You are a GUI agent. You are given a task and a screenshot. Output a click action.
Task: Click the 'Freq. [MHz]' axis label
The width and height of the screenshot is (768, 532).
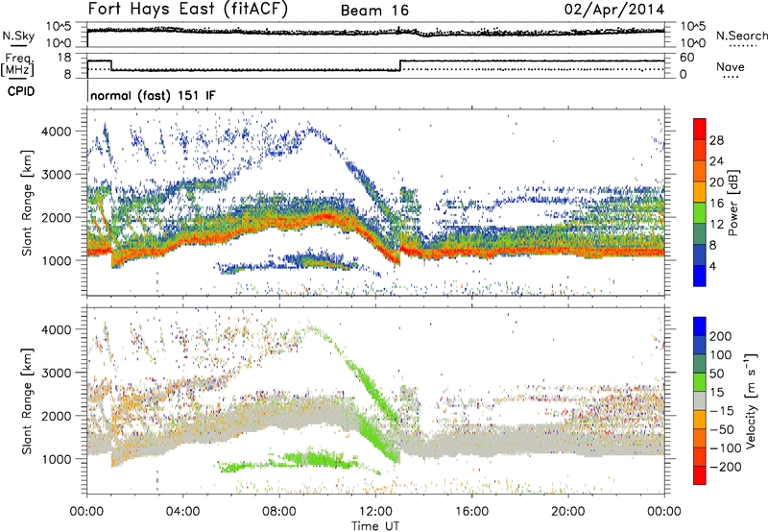coord(17,64)
